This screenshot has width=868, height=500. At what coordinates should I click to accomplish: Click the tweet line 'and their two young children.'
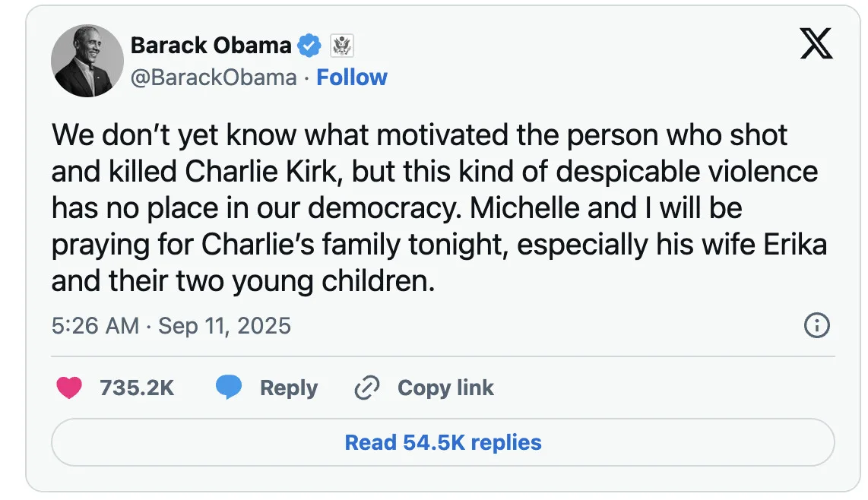tap(243, 281)
